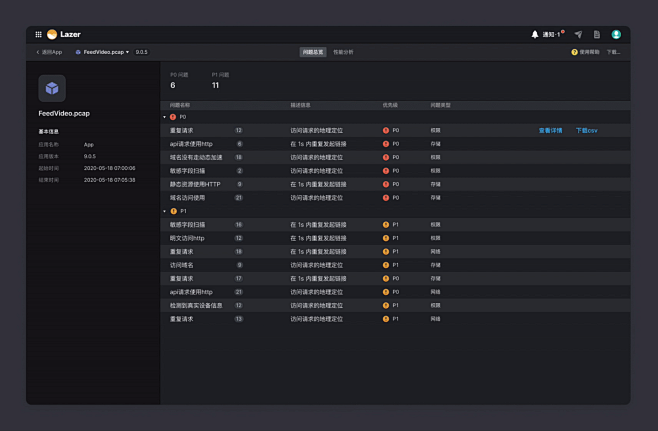The image size is (658, 431).
Task: Open notifications bell icon
Action: click(535, 34)
